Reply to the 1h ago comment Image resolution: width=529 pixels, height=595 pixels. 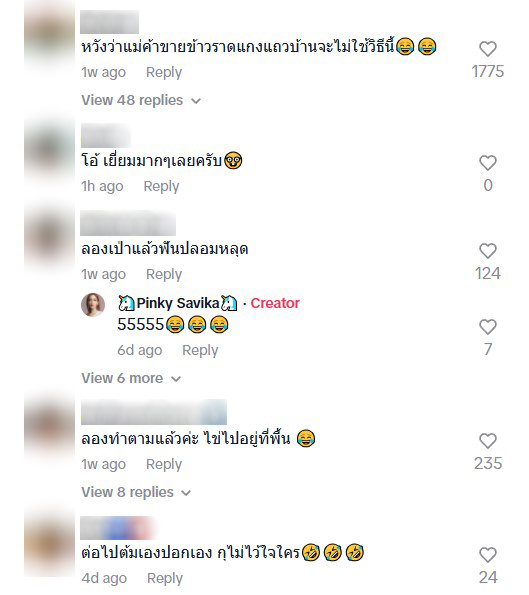[161, 186]
